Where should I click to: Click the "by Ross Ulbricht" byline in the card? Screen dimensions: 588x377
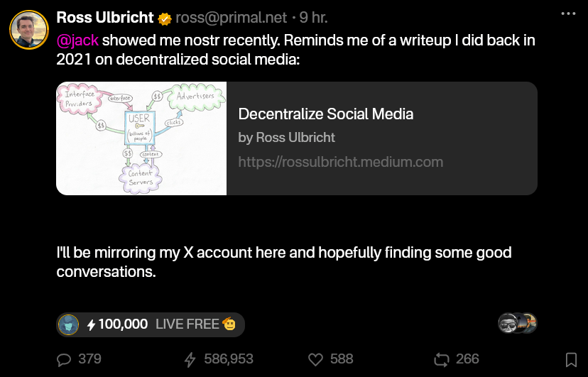click(287, 138)
